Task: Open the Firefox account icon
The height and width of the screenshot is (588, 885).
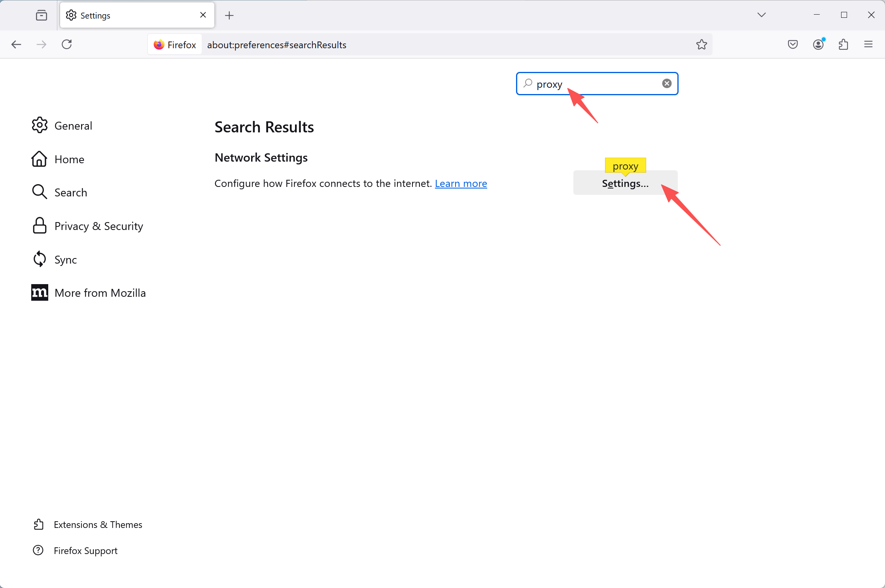Action: [818, 44]
